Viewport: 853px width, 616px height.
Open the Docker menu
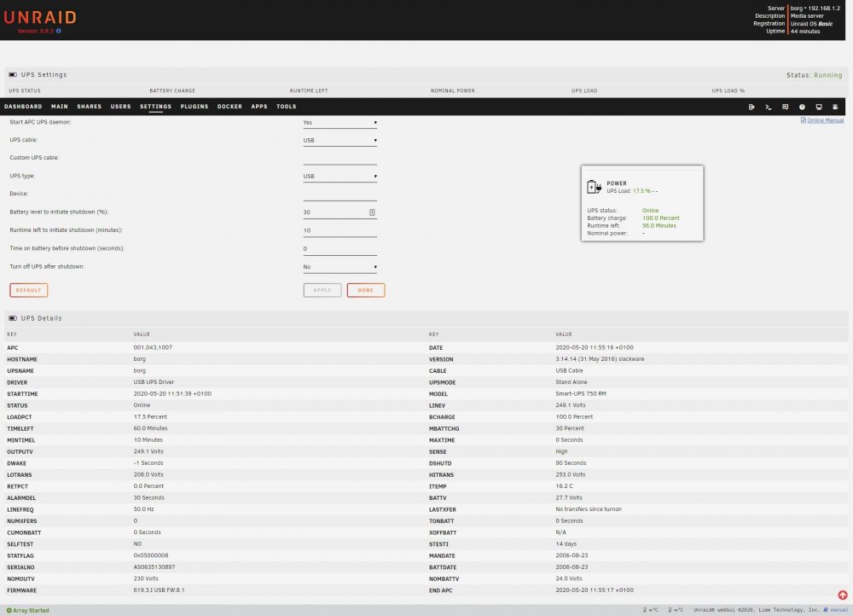[229, 107]
